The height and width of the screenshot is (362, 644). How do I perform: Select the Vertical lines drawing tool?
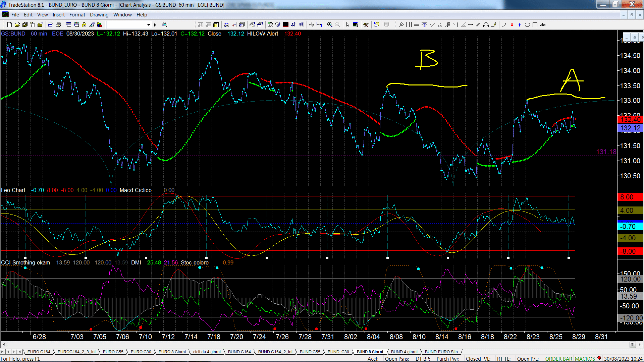click(409, 25)
